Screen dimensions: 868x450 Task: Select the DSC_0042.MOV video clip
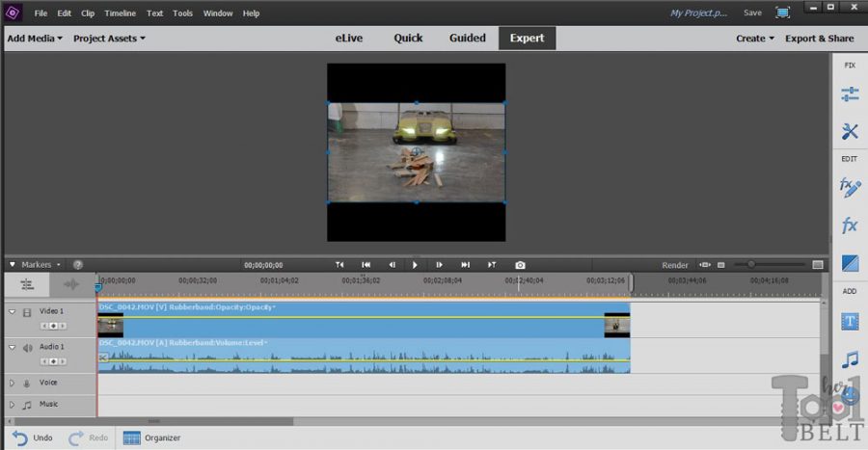click(x=364, y=320)
